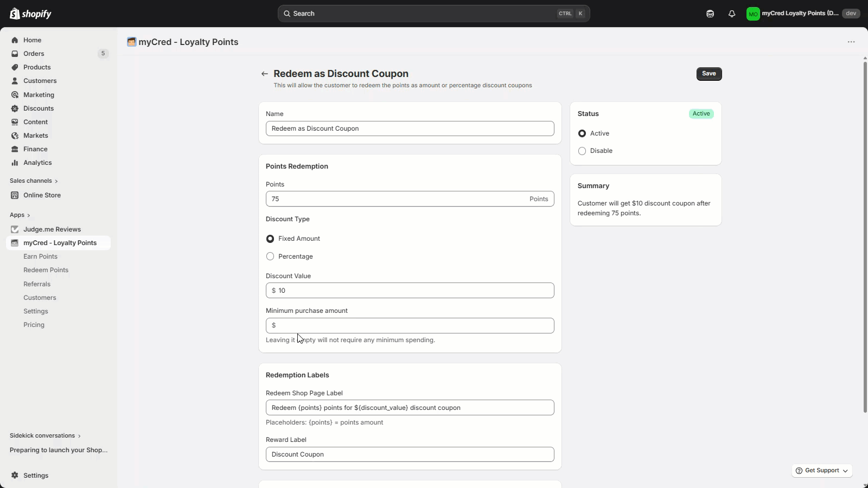Open the notifications bell

(732, 14)
